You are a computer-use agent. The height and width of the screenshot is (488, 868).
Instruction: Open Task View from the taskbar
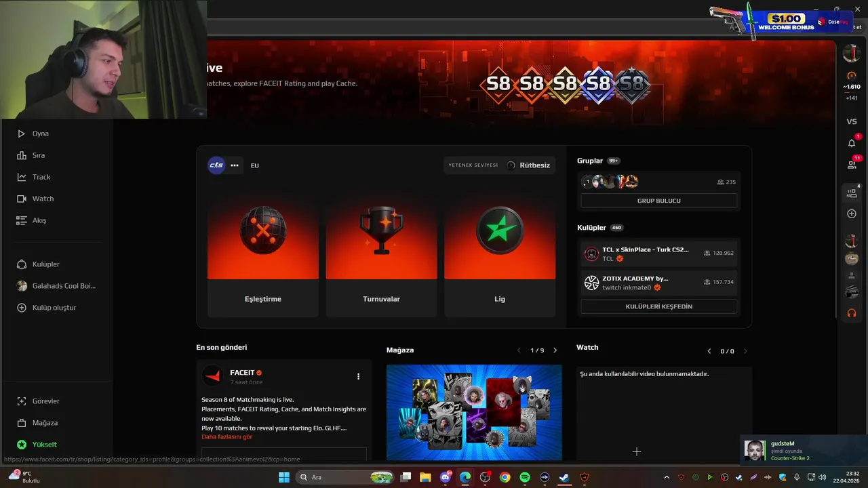coord(406,477)
